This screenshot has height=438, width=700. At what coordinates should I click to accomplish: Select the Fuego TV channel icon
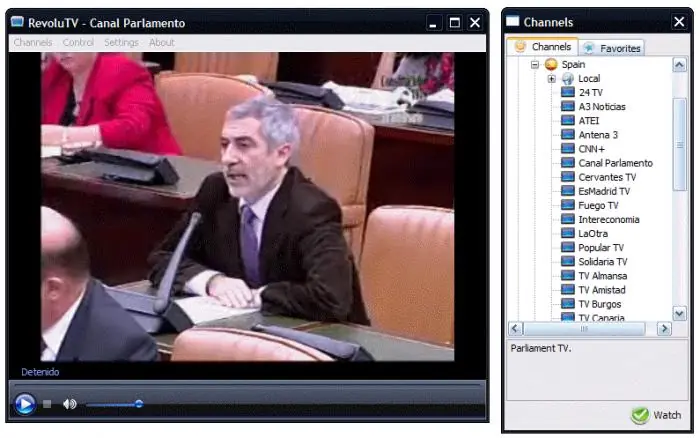click(567, 205)
